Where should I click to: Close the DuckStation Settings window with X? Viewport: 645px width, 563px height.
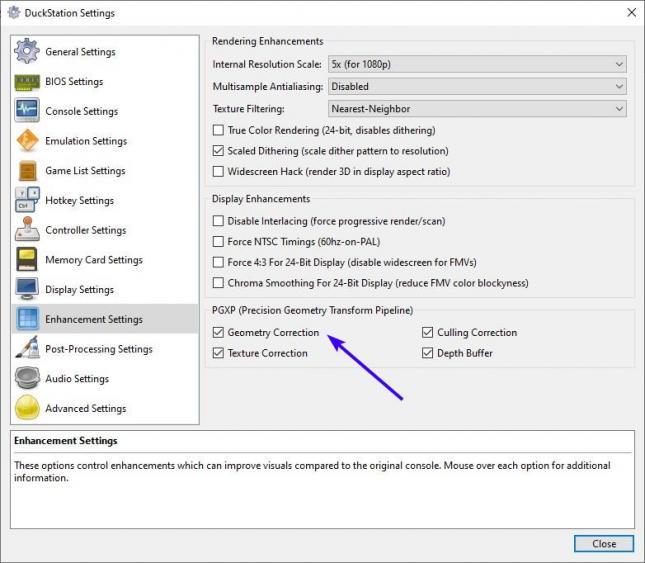631,12
